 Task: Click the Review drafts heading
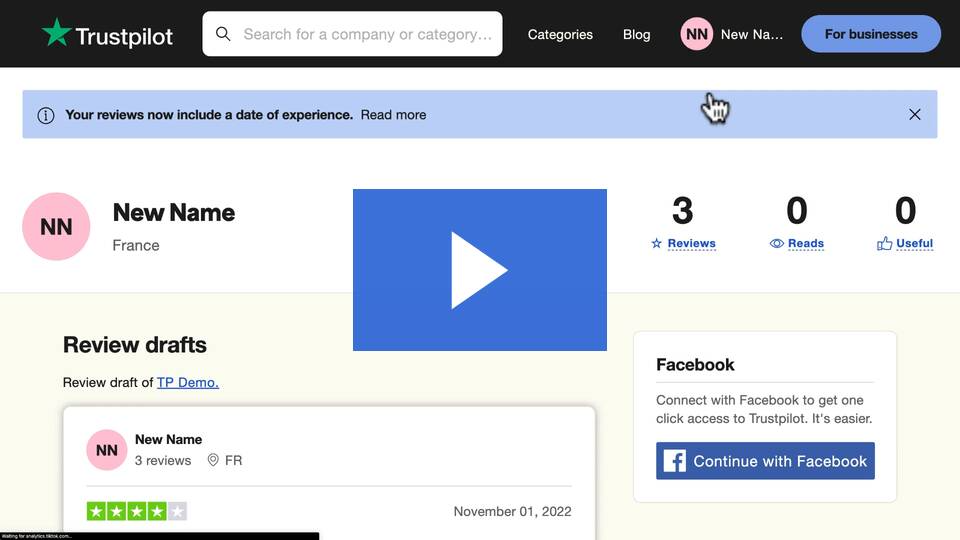click(x=135, y=345)
